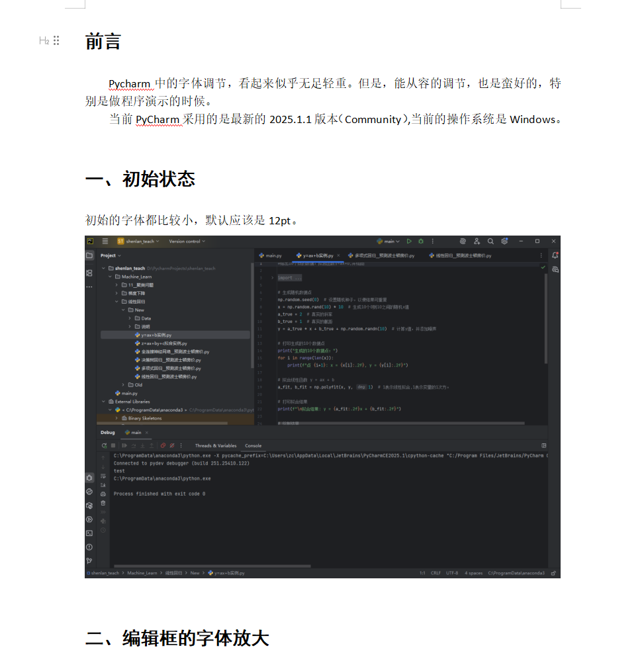Image resolution: width=644 pixels, height=665 pixels.
Task: Open the main run configuration dropdown
Action: 388,242
